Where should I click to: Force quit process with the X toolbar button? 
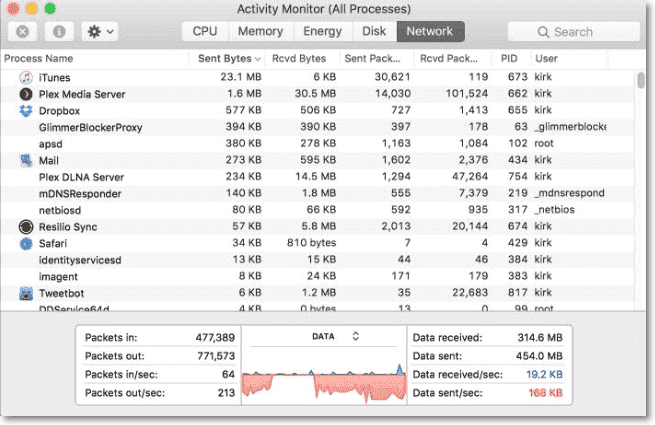tap(24, 31)
